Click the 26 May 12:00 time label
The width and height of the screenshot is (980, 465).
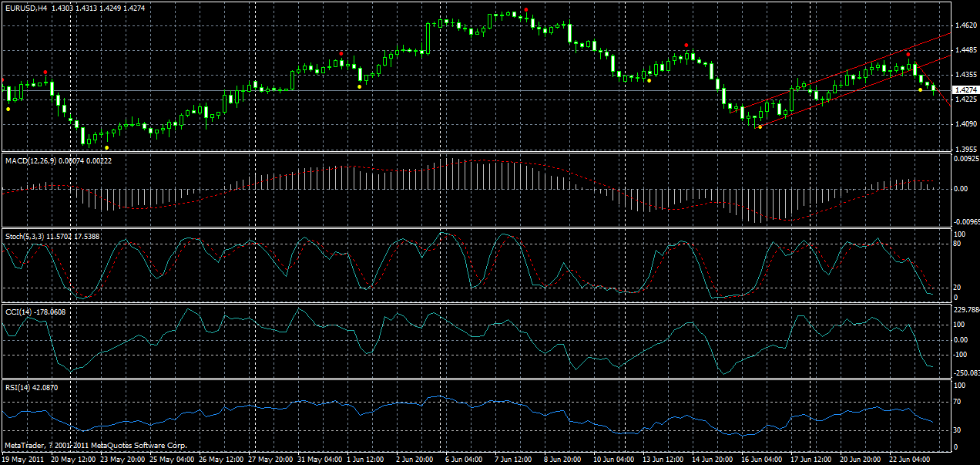220,459
